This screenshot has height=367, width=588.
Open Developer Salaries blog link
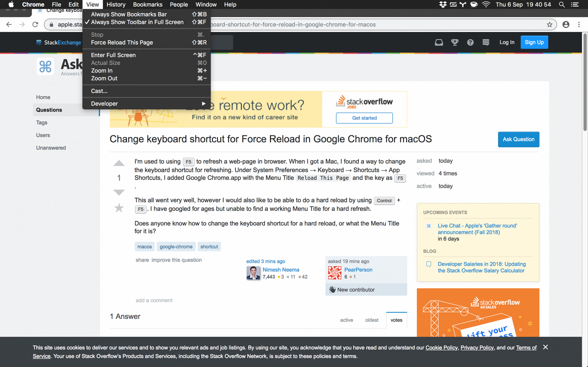pos(481,267)
